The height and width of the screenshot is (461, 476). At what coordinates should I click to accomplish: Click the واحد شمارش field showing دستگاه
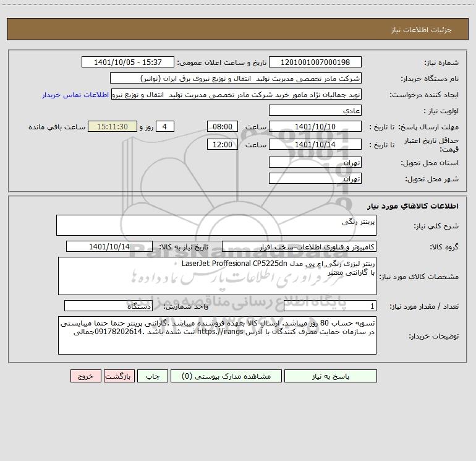[108, 306]
